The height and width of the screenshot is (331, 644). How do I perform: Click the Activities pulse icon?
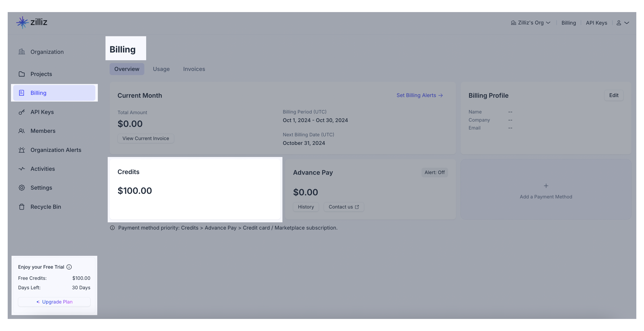click(x=22, y=169)
